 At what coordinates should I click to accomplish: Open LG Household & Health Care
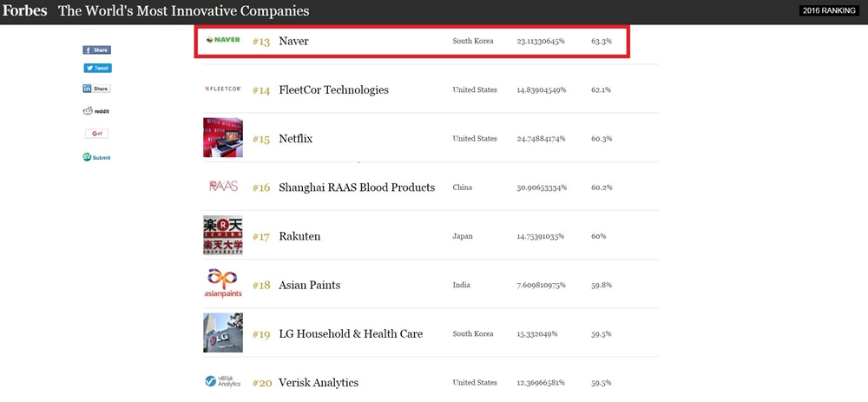click(x=350, y=333)
